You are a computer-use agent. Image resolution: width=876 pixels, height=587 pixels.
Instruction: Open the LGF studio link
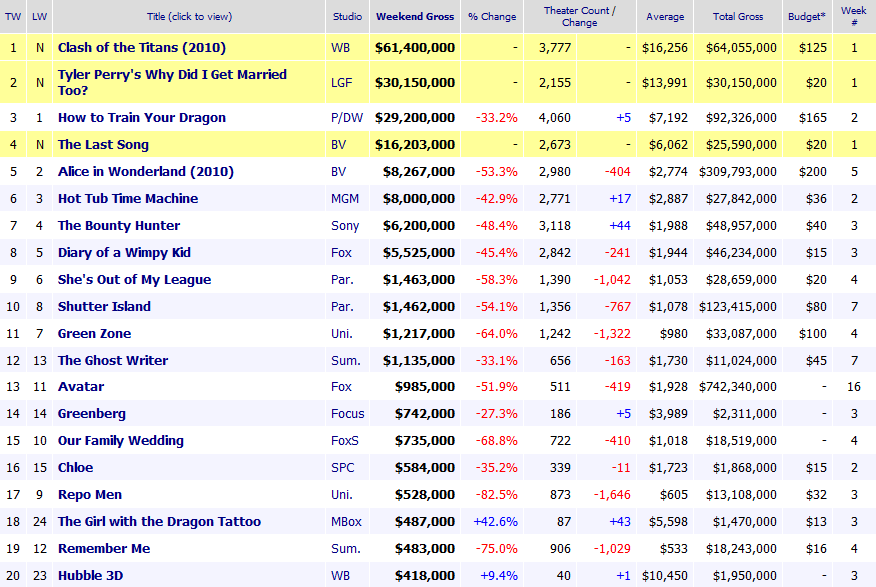click(341, 83)
